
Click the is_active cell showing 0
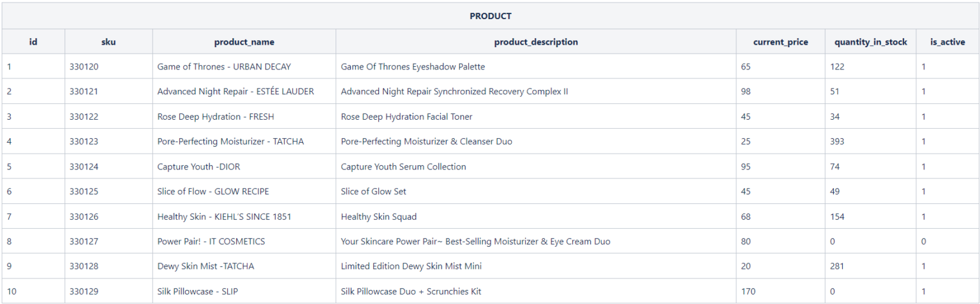pos(924,242)
